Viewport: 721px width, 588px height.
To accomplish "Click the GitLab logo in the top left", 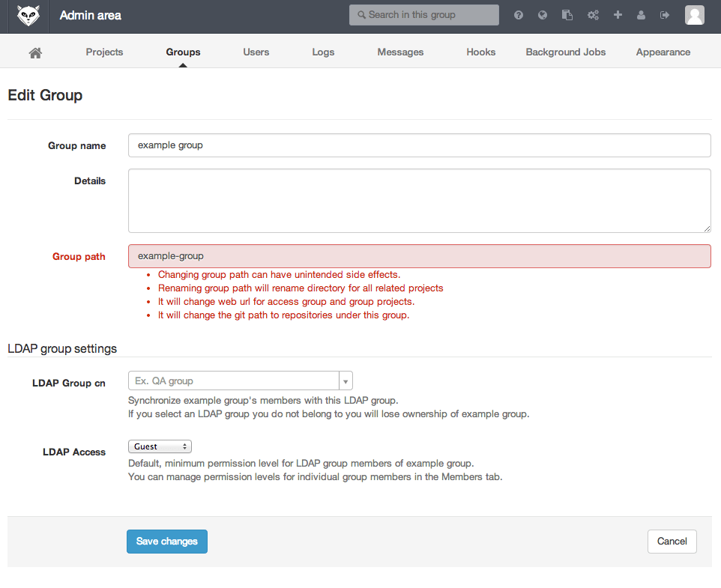I will [28, 15].
